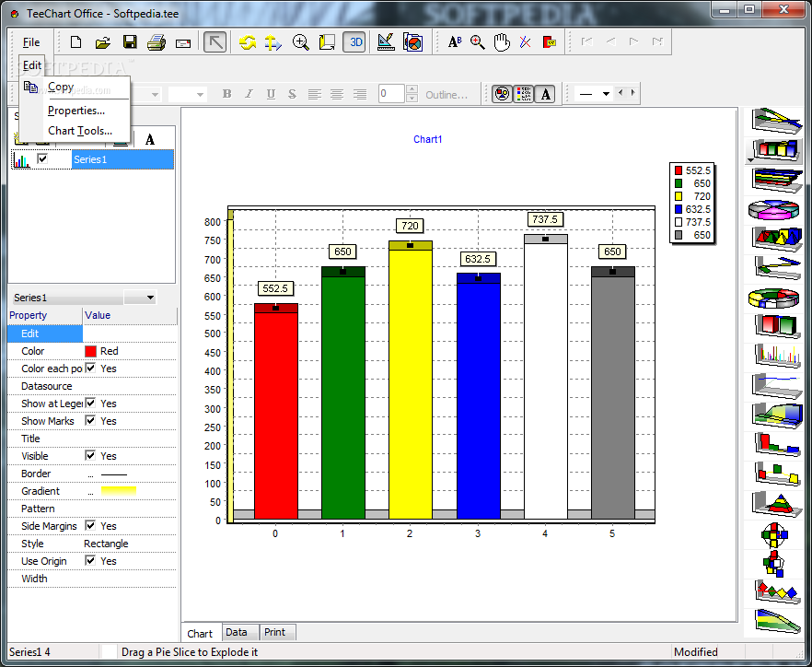Viewport: 812px width, 667px height.
Task: Click the Outline... button
Action: (447, 95)
